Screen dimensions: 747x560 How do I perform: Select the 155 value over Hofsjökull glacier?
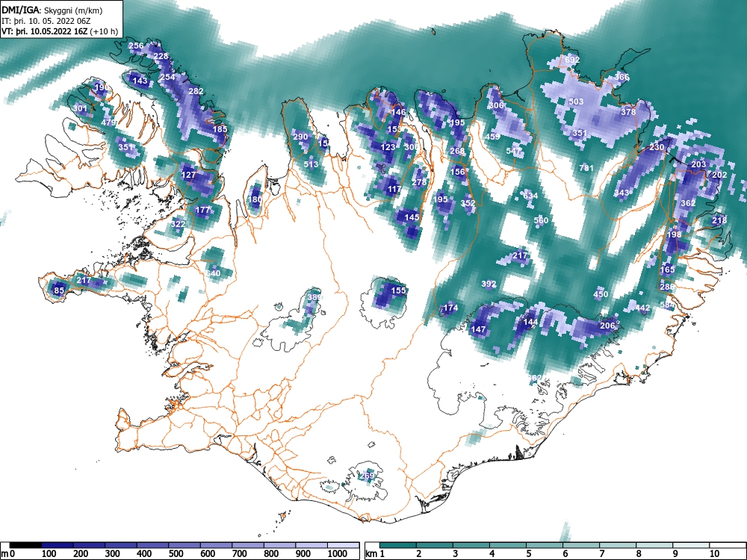(398, 290)
